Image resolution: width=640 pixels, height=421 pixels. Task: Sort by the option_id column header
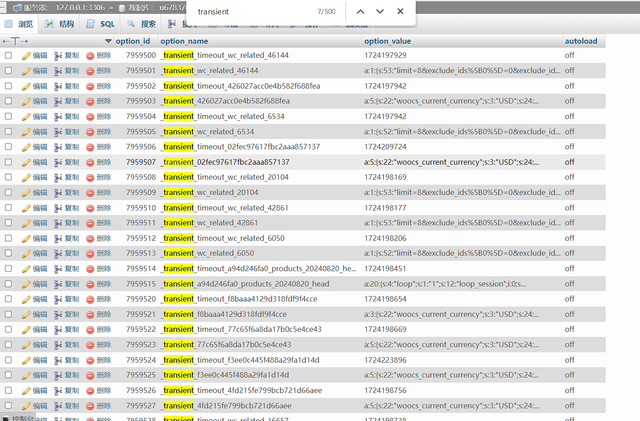point(133,41)
